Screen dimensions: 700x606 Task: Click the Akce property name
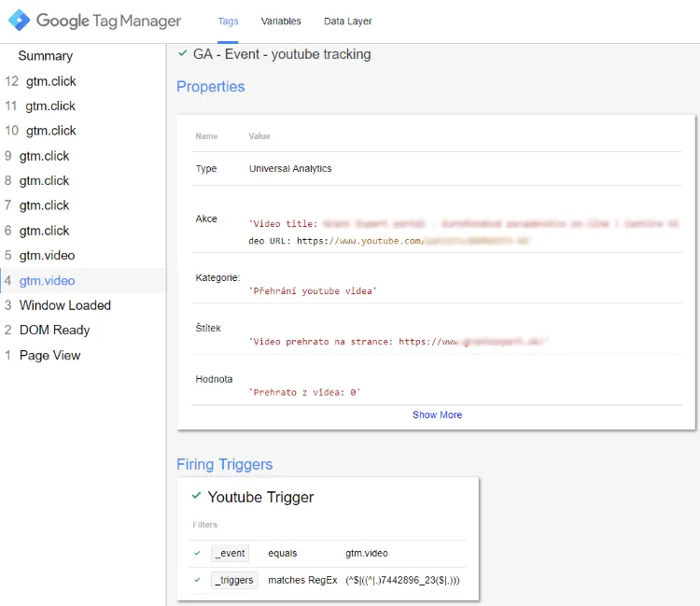point(206,218)
